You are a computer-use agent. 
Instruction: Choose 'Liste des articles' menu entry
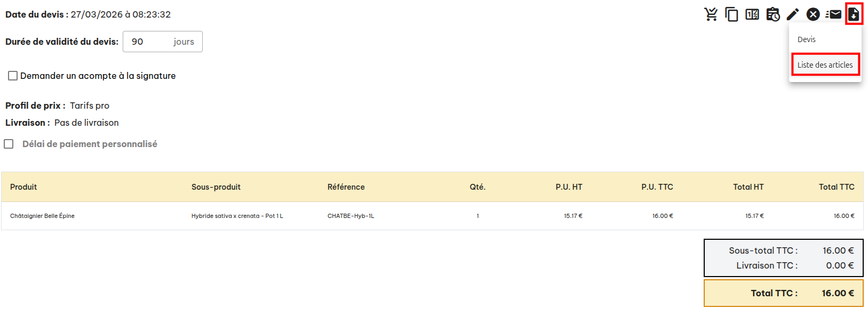(x=825, y=65)
